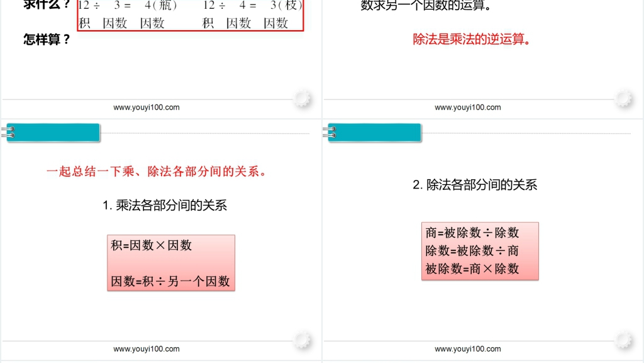Click the gear icon on the multiplication relations slide

click(x=303, y=340)
